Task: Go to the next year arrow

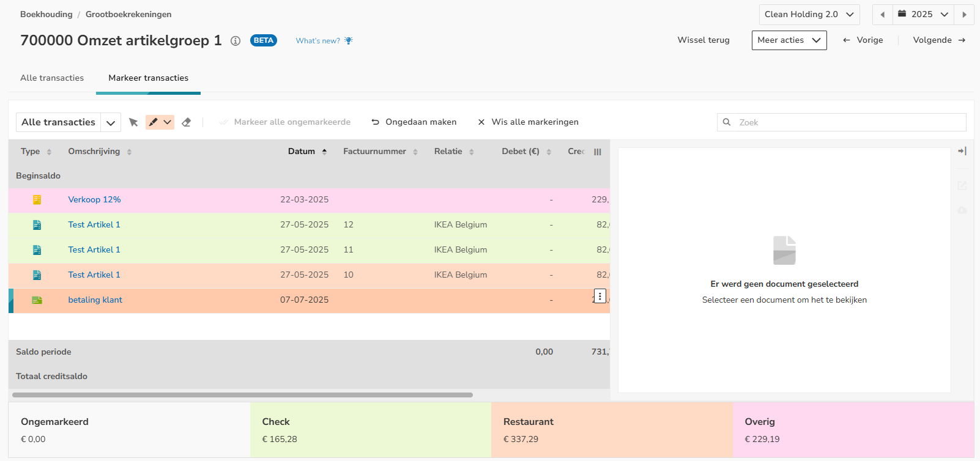Action: (x=964, y=15)
